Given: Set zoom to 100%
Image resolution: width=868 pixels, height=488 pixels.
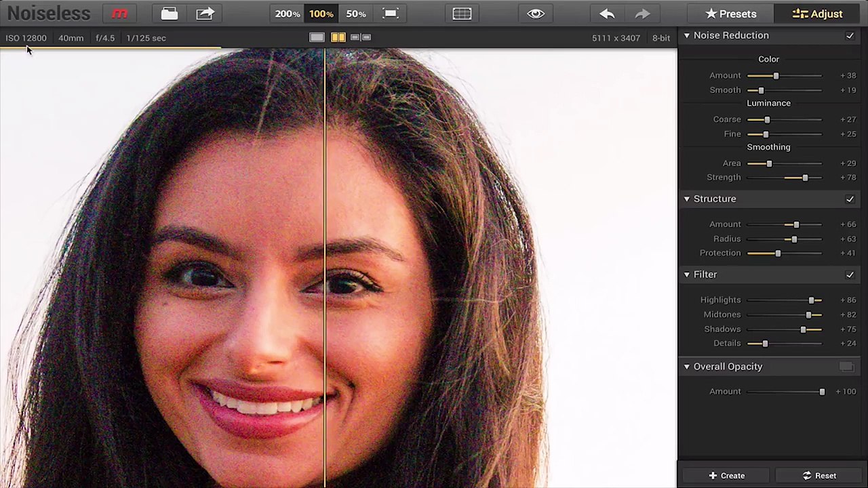Looking at the screenshot, I should coord(321,14).
